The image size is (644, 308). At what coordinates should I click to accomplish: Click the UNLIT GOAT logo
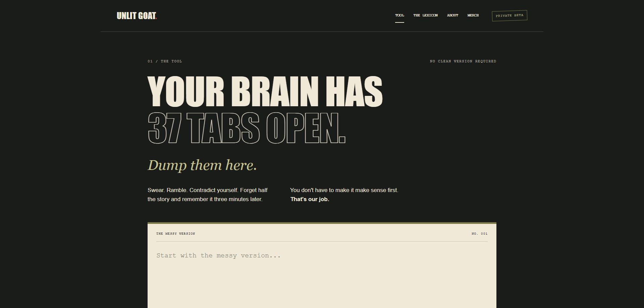tap(137, 16)
